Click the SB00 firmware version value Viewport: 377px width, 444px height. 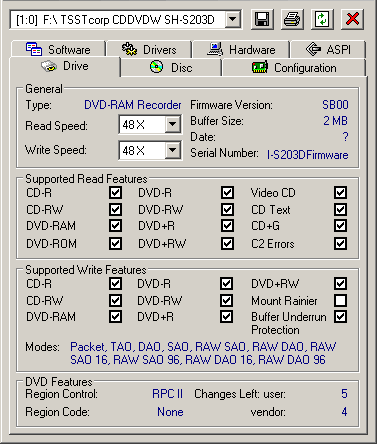pyautogui.click(x=335, y=105)
